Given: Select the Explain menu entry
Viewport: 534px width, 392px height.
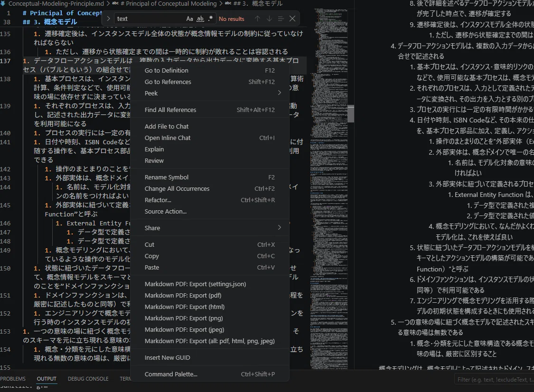Looking at the screenshot, I should click(210, 149).
